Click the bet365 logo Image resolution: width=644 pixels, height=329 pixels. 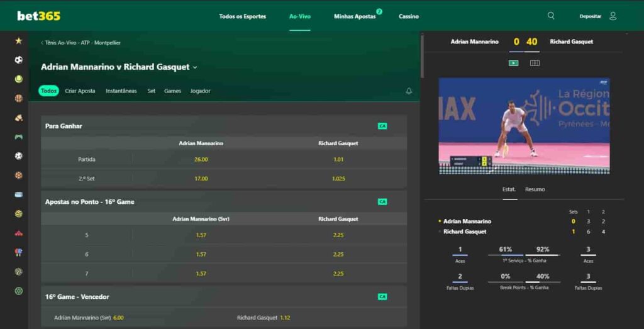(38, 16)
